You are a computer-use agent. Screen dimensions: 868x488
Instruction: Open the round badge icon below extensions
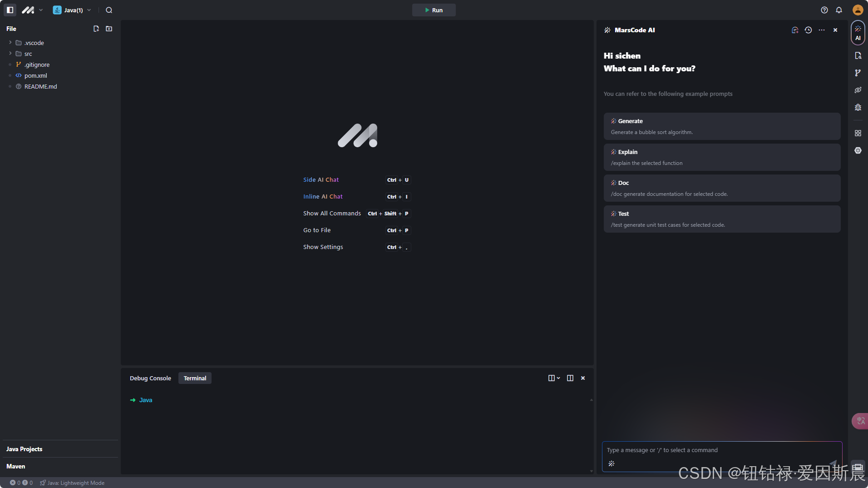click(x=858, y=150)
